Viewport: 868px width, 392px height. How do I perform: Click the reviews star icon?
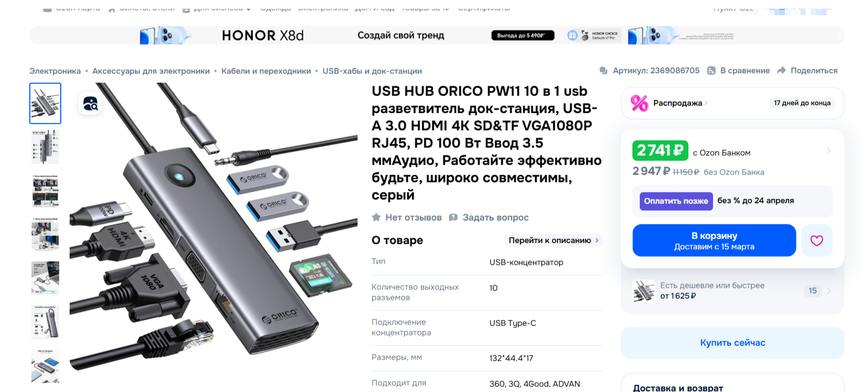pos(376,217)
